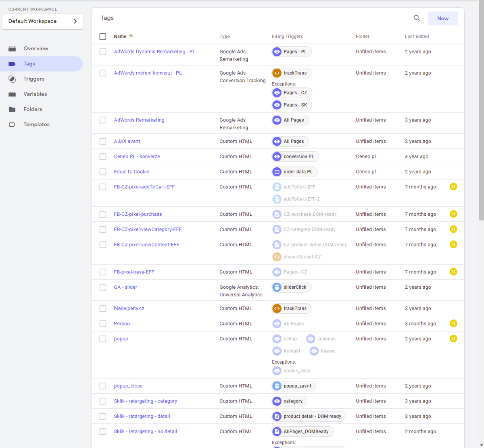Image resolution: width=484 pixels, height=448 pixels.
Task: Check the AJAX event row checkbox
Action: click(103, 142)
